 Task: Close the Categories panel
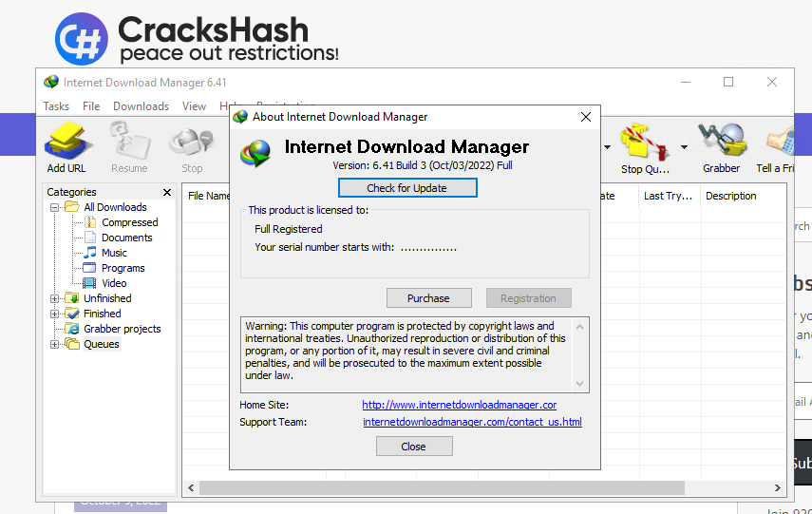(x=167, y=192)
